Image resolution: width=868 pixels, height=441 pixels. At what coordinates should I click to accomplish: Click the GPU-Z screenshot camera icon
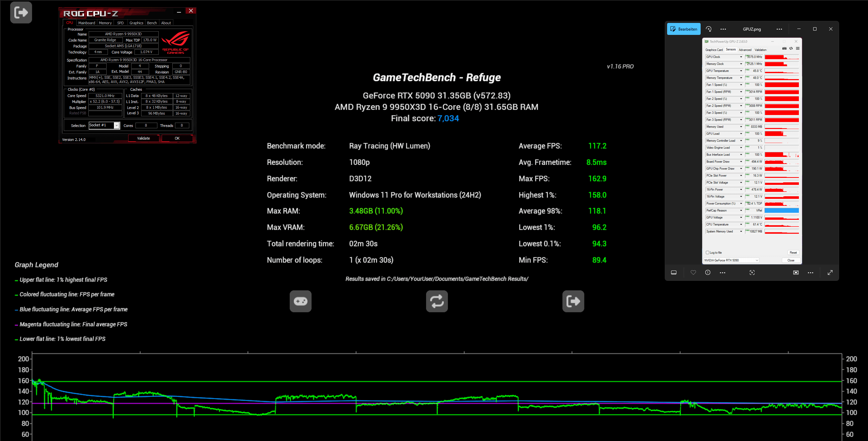(784, 49)
